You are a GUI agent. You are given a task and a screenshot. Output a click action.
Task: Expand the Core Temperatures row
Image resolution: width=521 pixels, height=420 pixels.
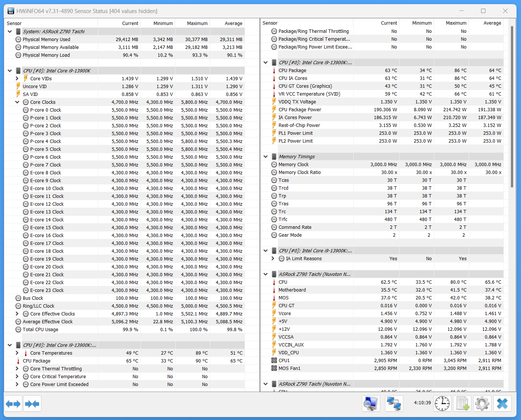click(x=17, y=353)
